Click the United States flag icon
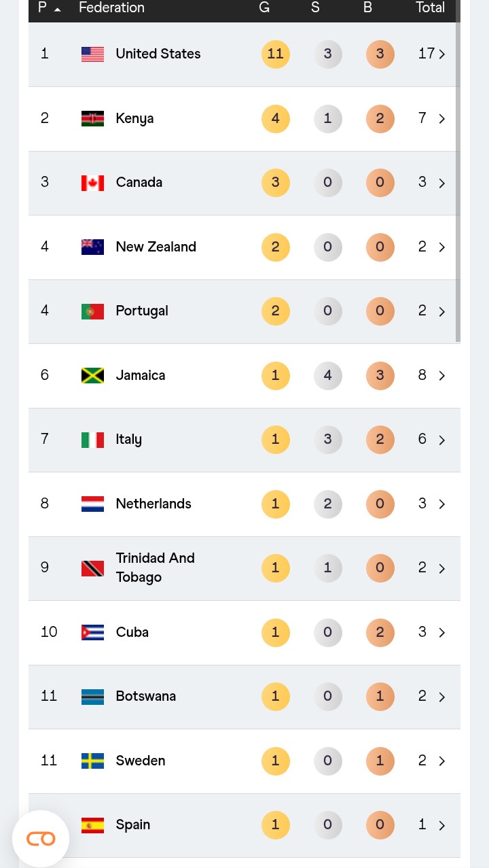489x868 pixels. 92,54
